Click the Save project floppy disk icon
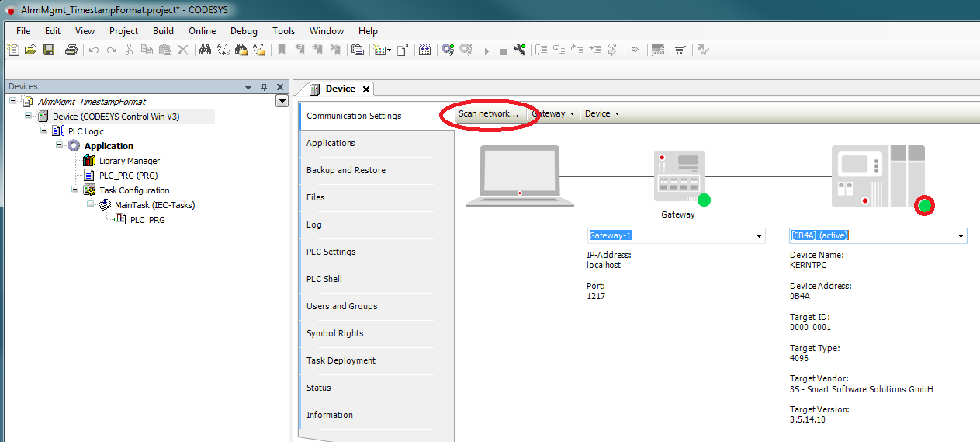 (49, 50)
